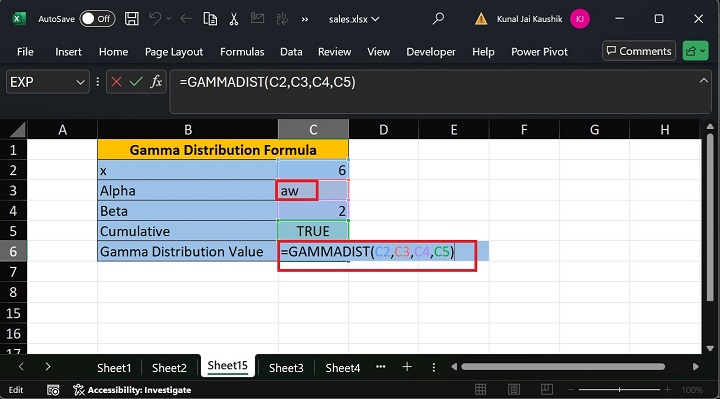This screenshot has width=720, height=399.
Task: Switch to the Home tab
Action: click(113, 52)
